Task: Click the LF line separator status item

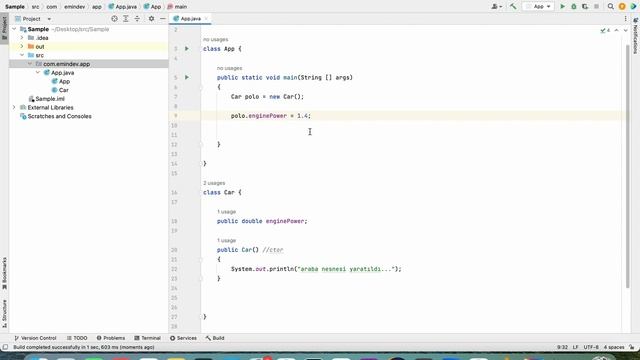Action: point(575,347)
